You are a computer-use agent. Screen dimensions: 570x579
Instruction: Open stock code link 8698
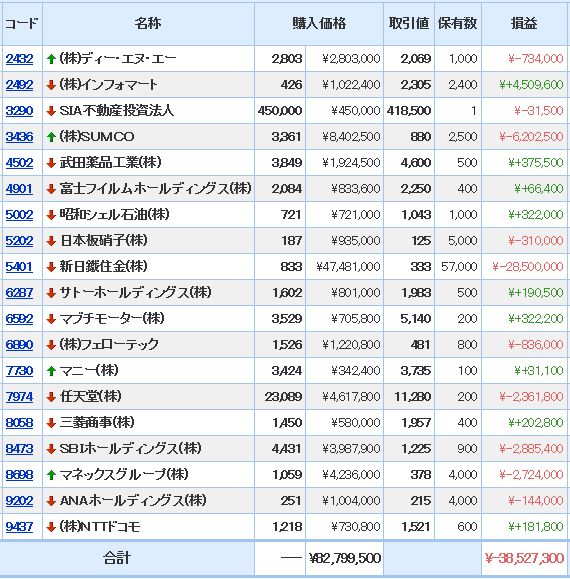click(19, 474)
